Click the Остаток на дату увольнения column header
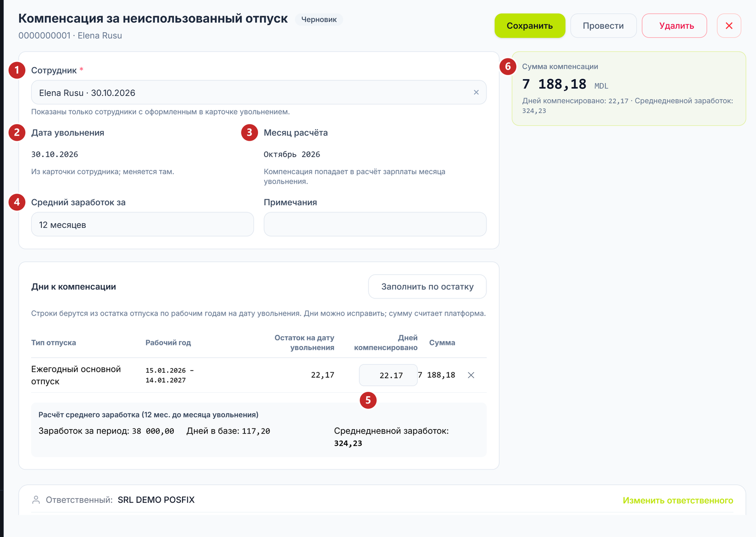Screen dimensions: 756x537 (x=304, y=342)
